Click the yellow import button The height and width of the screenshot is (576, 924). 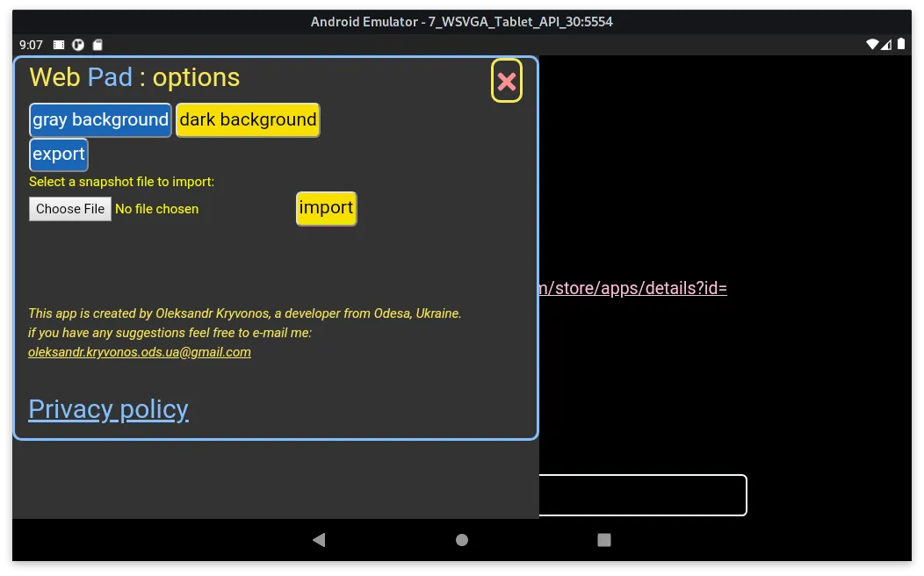(326, 208)
